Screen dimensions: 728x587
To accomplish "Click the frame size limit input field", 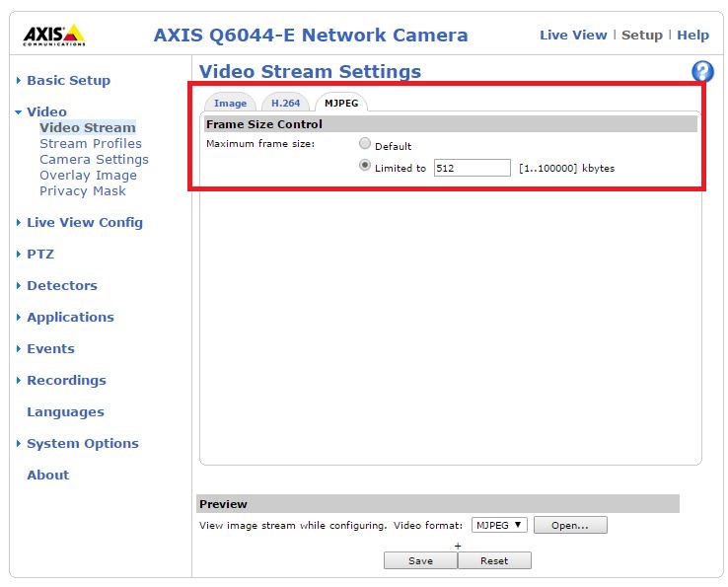I will [x=472, y=168].
